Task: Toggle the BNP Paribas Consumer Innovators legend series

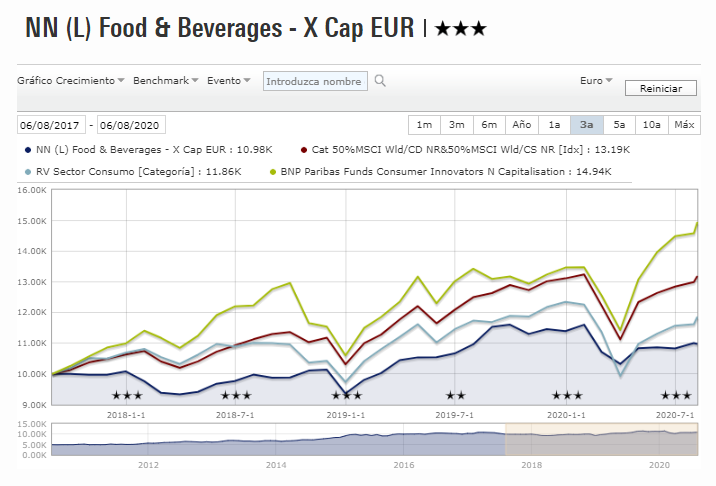Action: click(438, 172)
